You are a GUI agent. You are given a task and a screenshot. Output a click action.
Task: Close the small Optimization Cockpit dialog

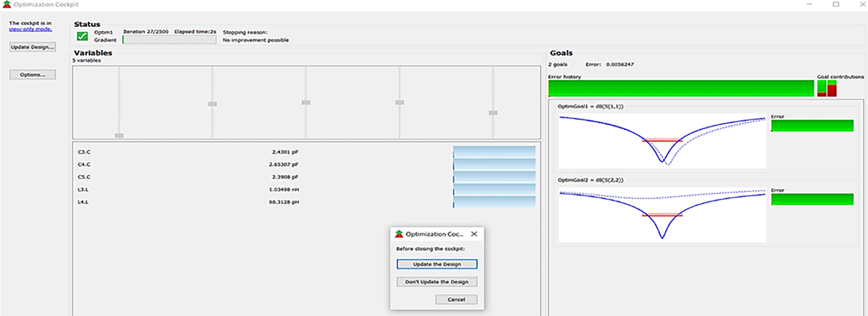pyautogui.click(x=474, y=234)
